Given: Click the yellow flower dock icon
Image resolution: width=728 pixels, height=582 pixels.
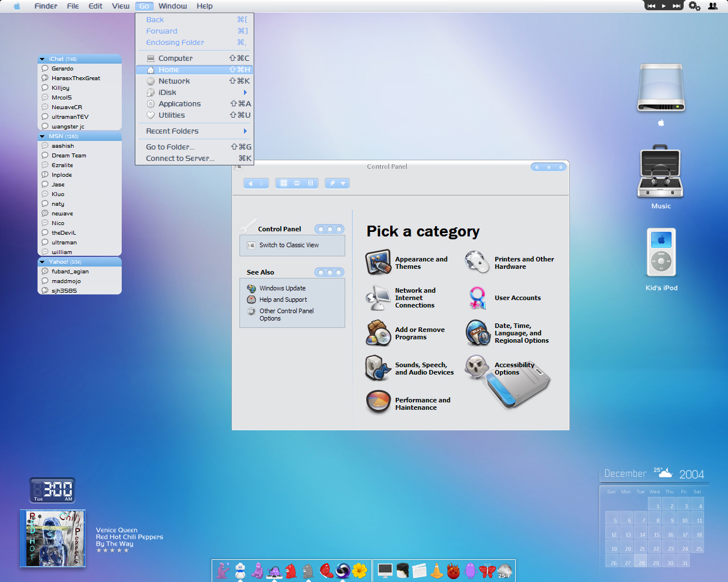Looking at the screenshot, I should (359, 570).
